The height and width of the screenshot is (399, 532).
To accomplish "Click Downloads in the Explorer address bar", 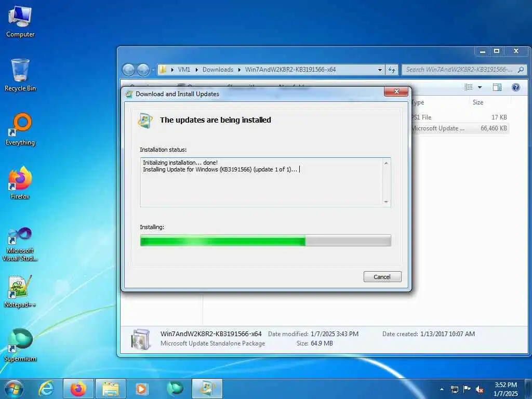I will click(218, 70).
